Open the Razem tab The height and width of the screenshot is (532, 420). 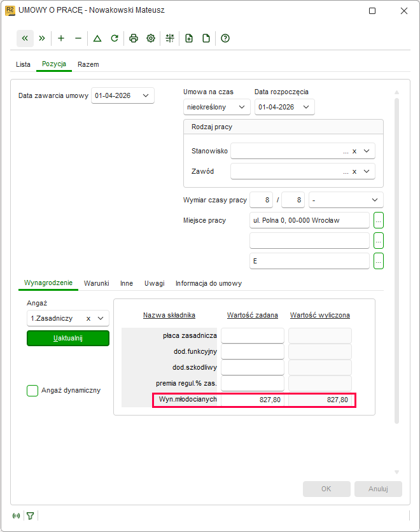[88, 64]
